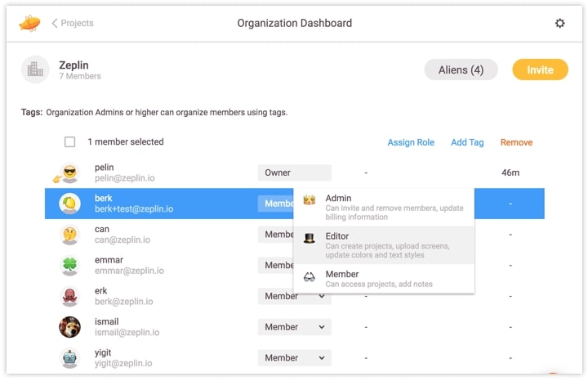The height and width of the screenshot is (381, 588).
Task: Click the glasses icon next to Member
Action: point(310,277)
